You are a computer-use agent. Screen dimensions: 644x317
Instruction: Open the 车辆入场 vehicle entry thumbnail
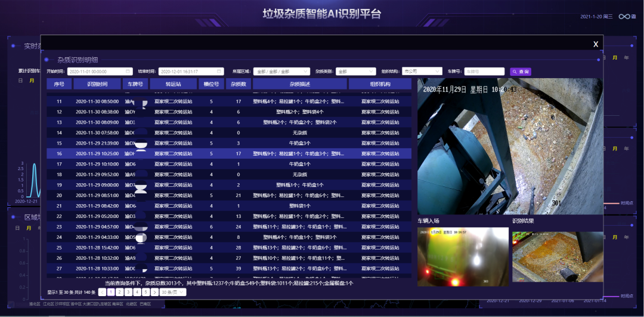click(x=463, y=256)
